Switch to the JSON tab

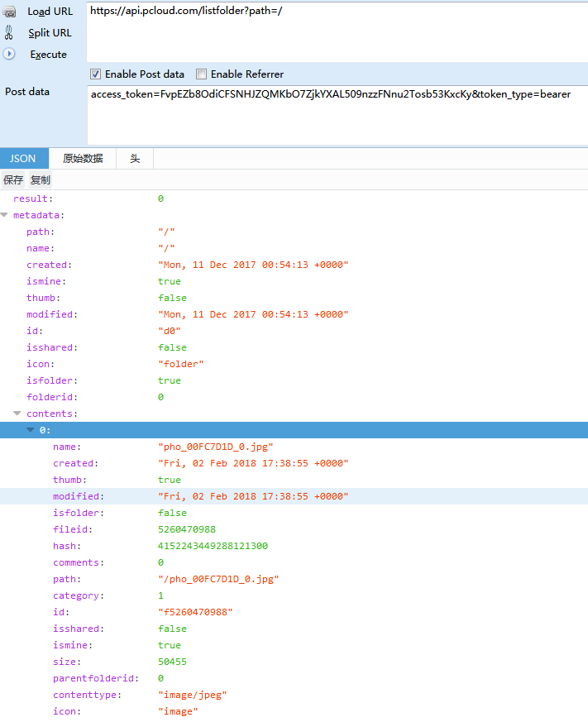coord(23,159)
